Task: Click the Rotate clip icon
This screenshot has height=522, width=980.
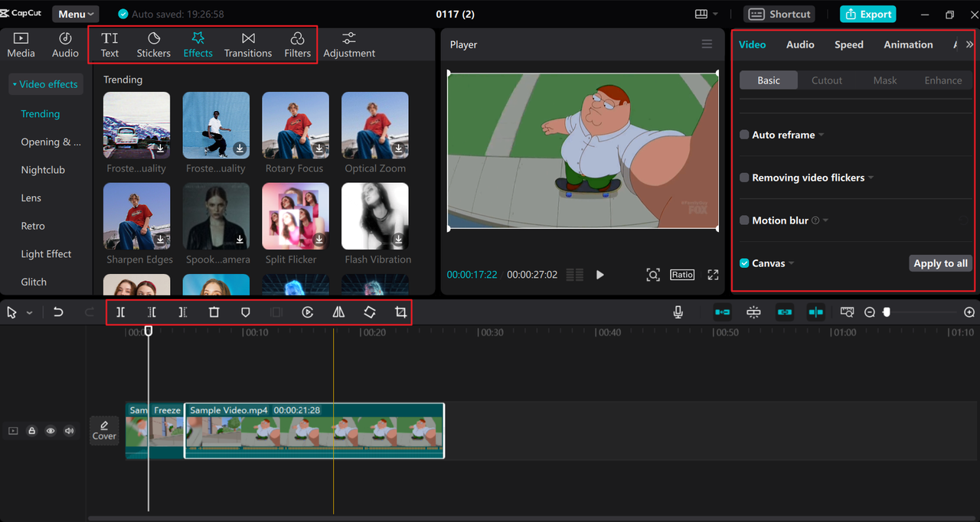Action: pyautogui.click(x=370, y=312)
